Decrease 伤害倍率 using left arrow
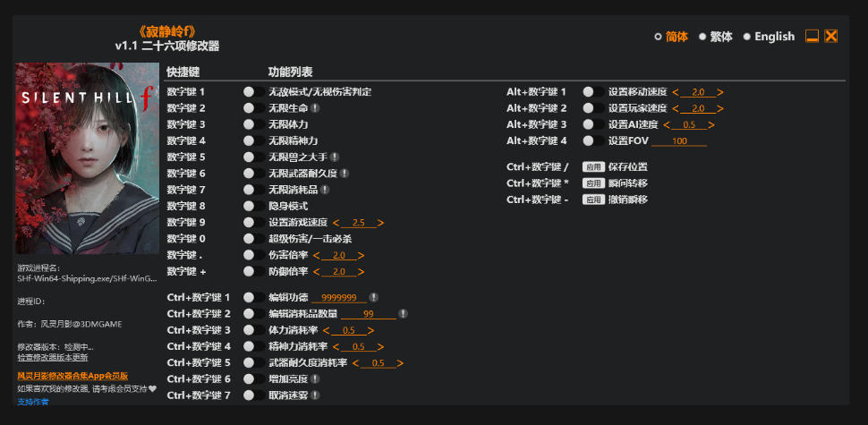 tap(317, 256)
